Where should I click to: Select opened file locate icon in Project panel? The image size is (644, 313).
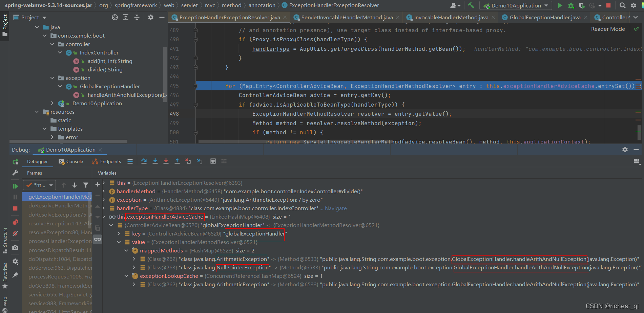(115, 17)
